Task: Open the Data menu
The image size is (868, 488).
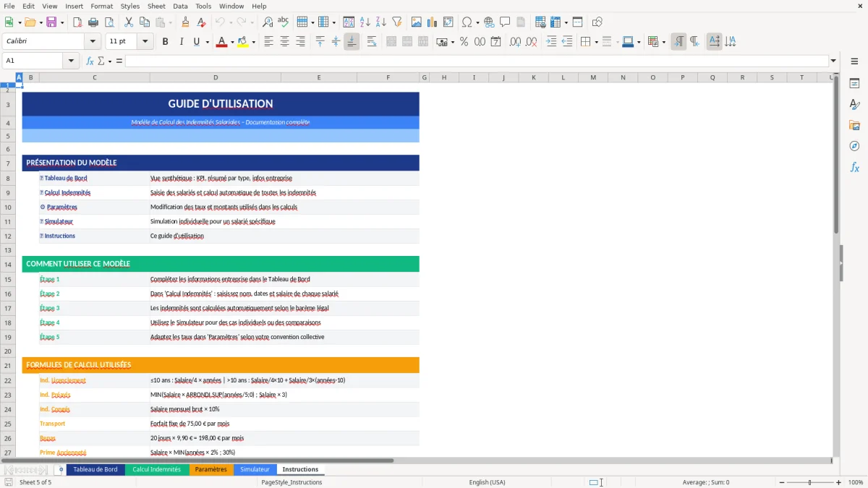Action: (179, 6)
